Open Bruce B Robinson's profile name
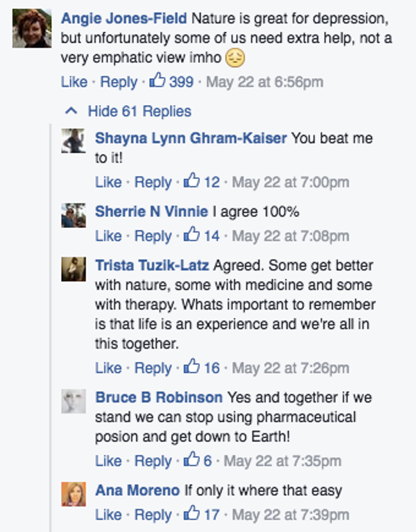 coord(159,398)
